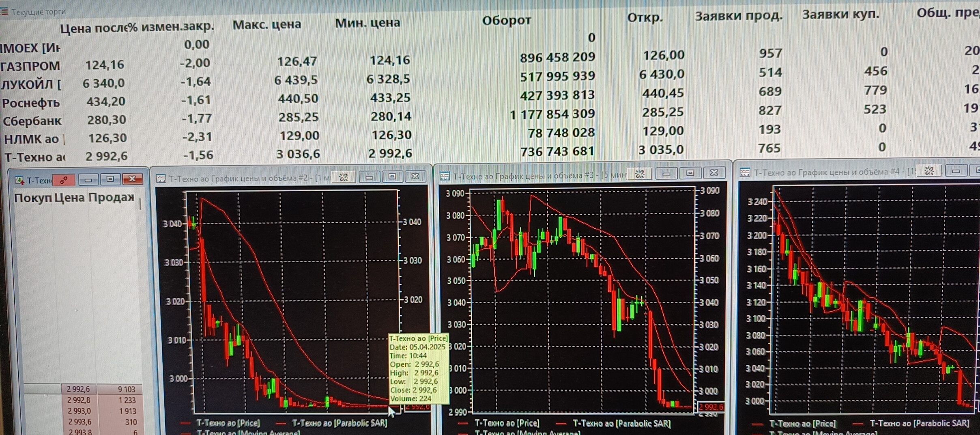This screenshot has width=980, height=435.
Task: Open the Текущие торги window menu icon
Action: 4,11
